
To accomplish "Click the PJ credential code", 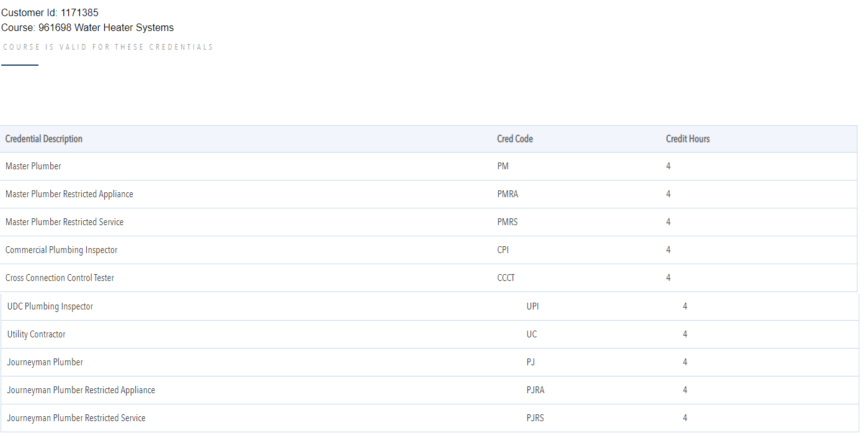I will (x=530, y=362).
